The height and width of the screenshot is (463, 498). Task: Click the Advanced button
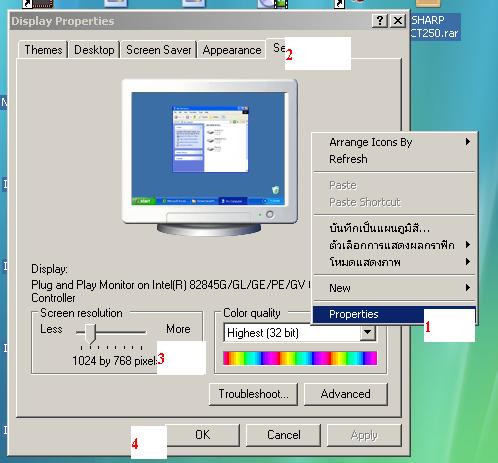point(346,394)
